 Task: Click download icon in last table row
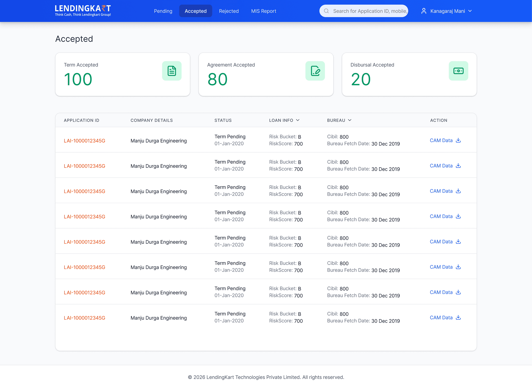click(x=458, y=318)
